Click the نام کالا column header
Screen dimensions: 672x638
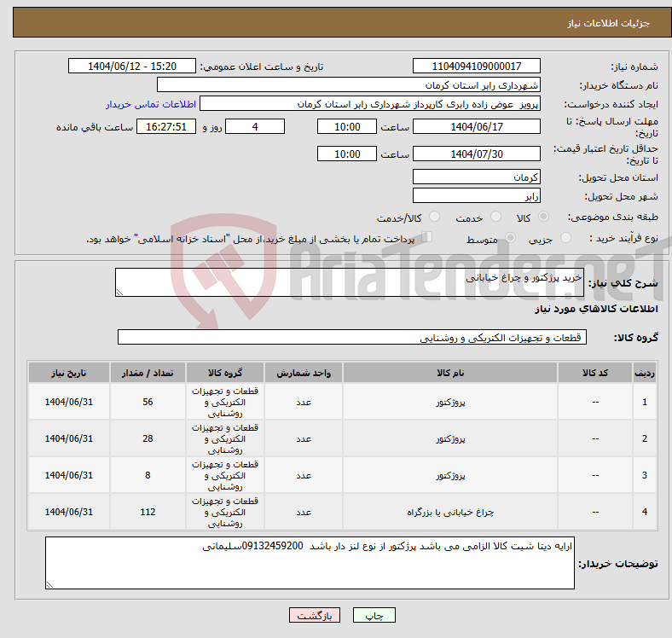450,373
